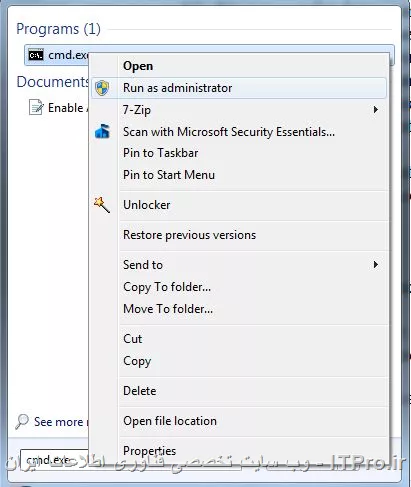Click the UAC shield icon
The image size is (411, 487).
tap(102, 88)
